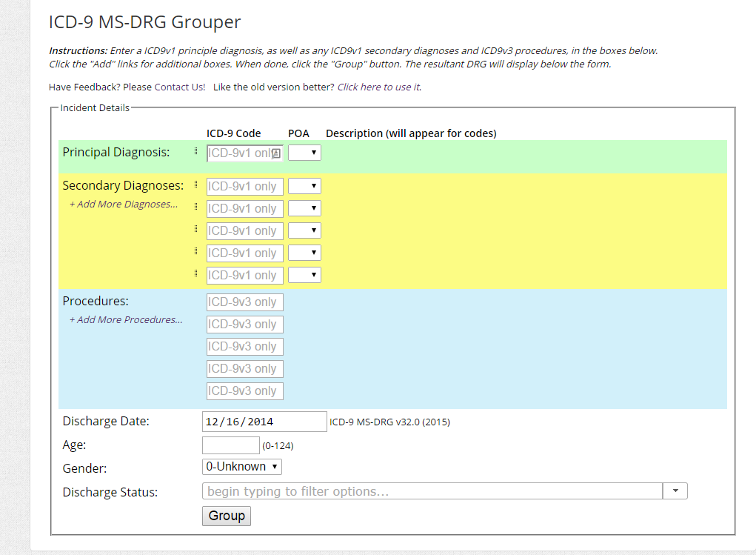The width and height of the screenshot is (756, 555).
Task: Click the first Procedures ICD-9v3 code box
Action: click(244, 302)
